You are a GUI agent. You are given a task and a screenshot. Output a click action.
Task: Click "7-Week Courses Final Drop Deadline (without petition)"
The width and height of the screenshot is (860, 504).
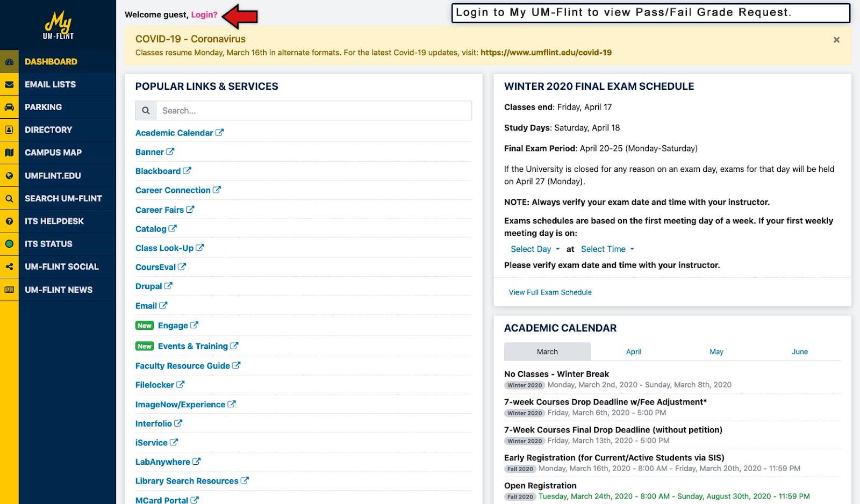(613, 430)
